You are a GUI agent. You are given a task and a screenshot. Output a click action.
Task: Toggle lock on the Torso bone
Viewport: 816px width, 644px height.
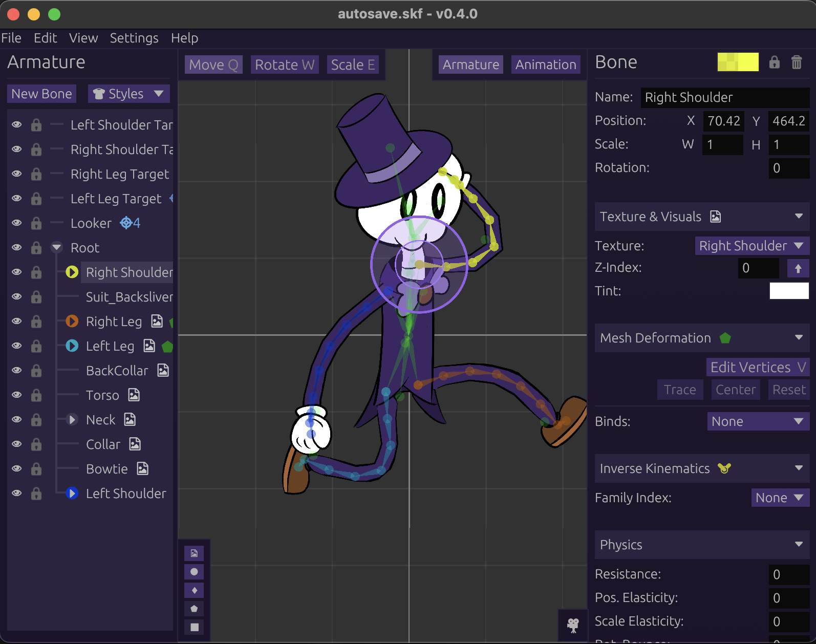(x=36, y=395)
